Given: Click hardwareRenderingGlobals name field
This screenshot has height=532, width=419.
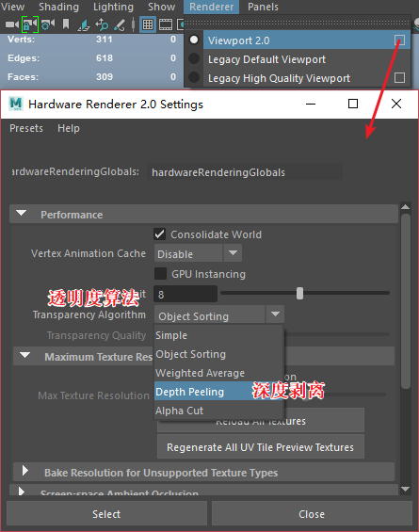Looking at the screenshot, I should tap(245, 172).
